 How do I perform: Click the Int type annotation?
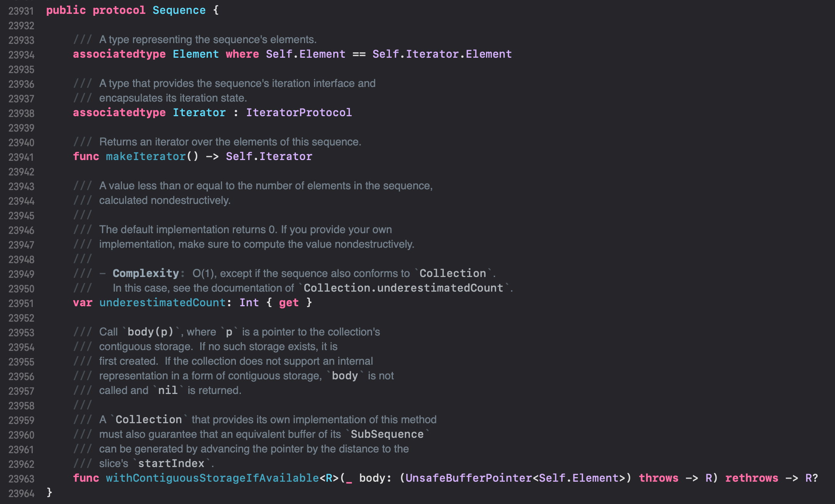249,303
